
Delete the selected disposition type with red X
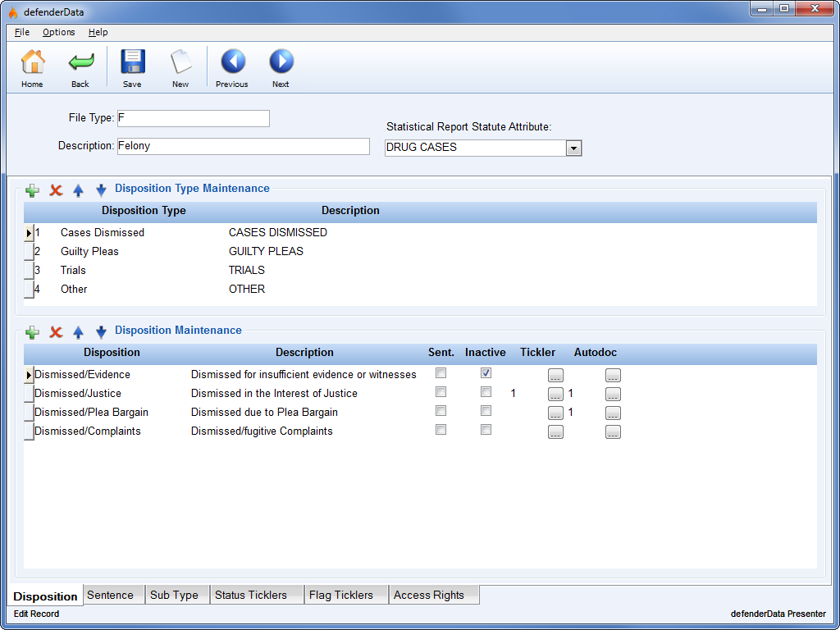coord(56,189)
